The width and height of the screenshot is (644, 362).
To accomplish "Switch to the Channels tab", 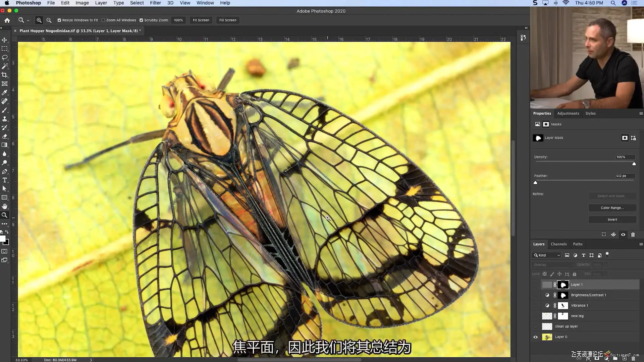I will [x=558, y=244].
